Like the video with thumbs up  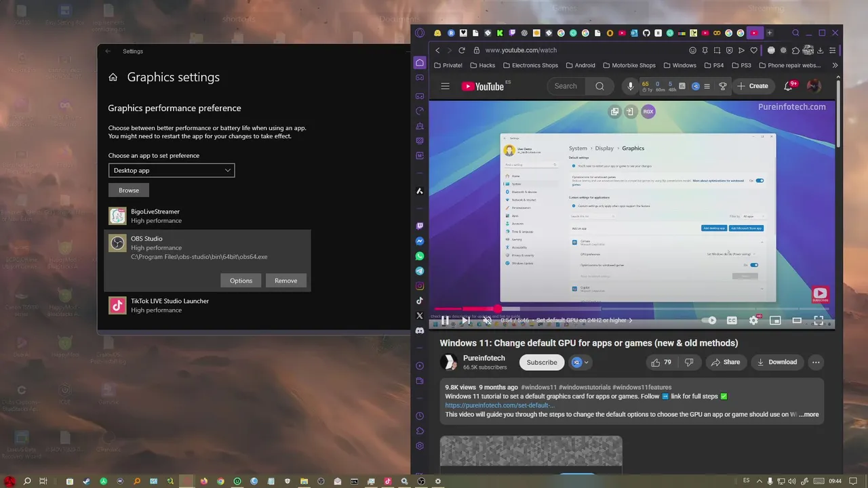[660, 362]
